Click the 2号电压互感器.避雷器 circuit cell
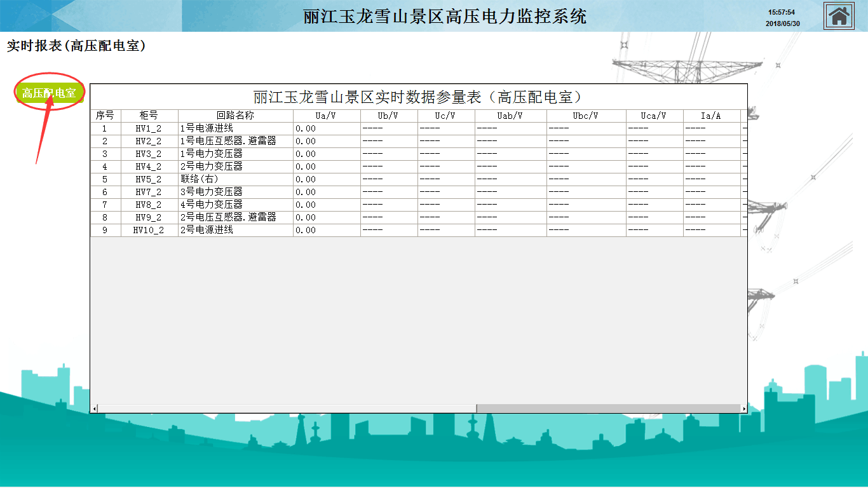 pyautogui.click(x=229, y=217)
